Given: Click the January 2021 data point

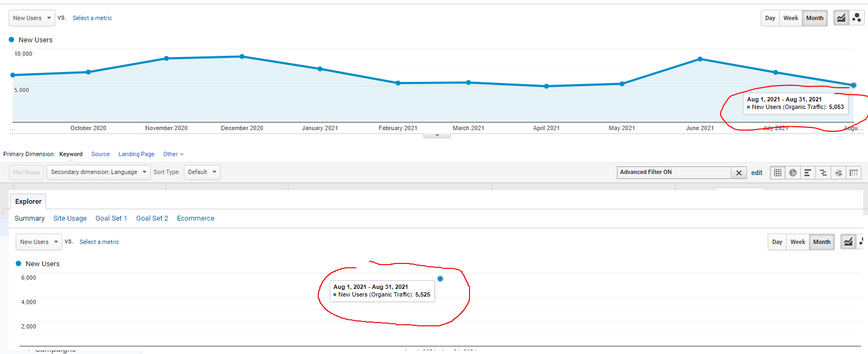Looking at the screenshot, I should 320,69.
